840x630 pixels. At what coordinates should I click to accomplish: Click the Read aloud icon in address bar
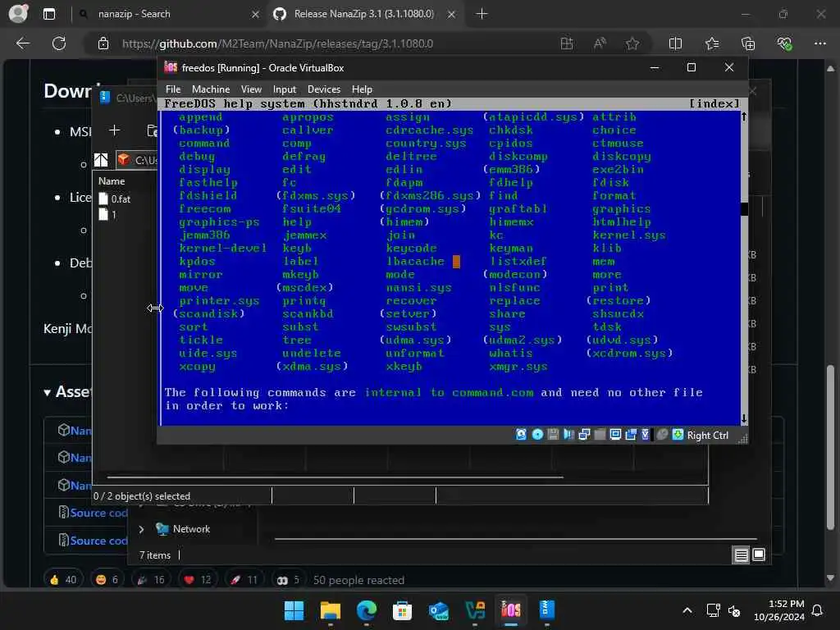tap(600, 43)
